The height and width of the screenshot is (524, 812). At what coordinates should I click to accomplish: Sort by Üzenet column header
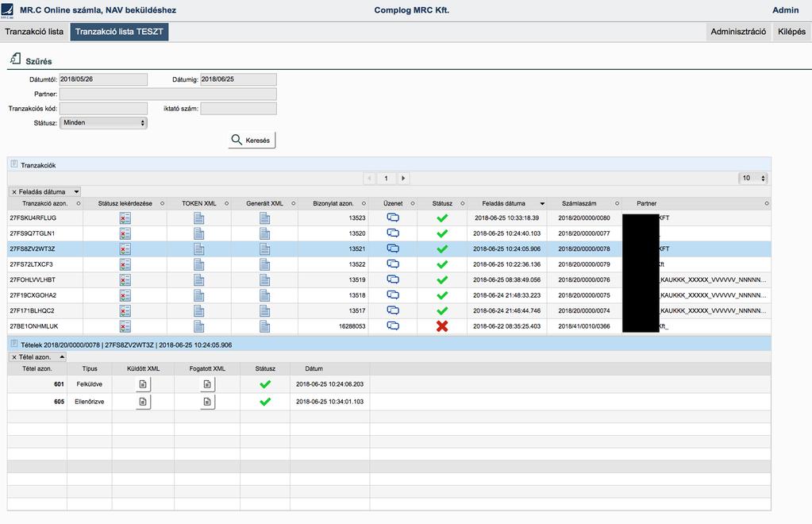pyautogui.click(x=393, y=203)
